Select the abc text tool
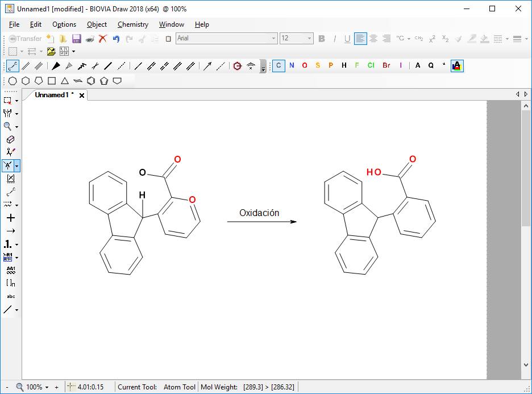Image resolution: width=532 pixels, height=394 pixels. (11, 296)
